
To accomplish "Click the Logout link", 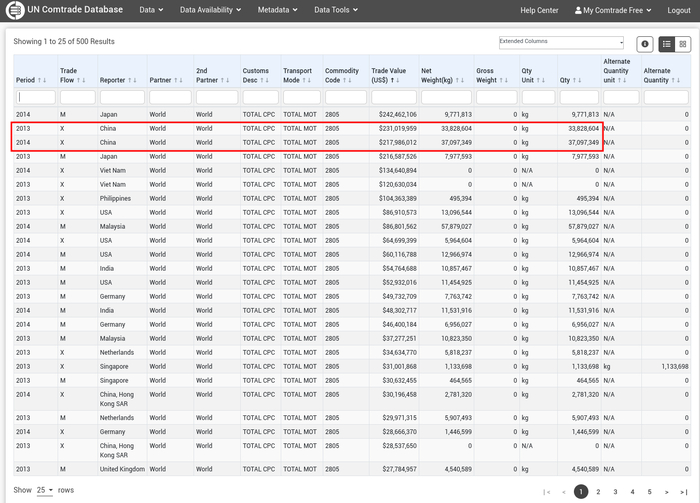I will pos(678,10).
